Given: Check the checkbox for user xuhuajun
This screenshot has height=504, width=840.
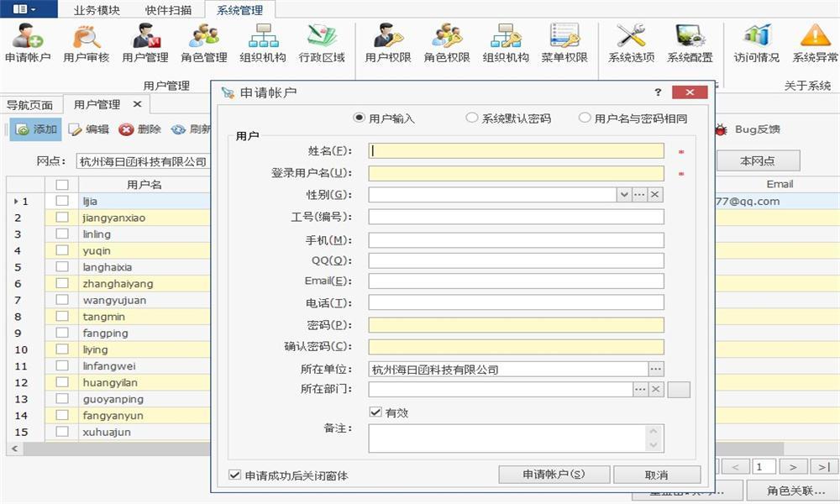Looking at the screenshot, I should click(62, 432).
